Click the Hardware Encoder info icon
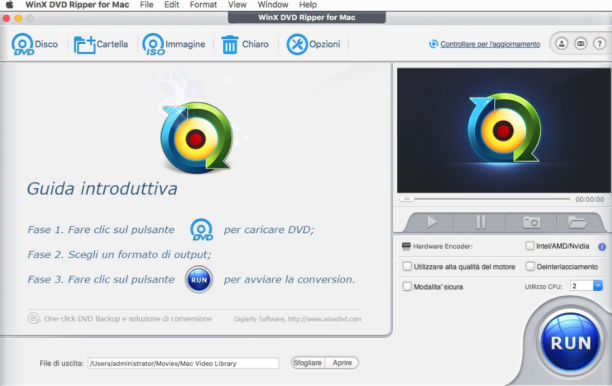Screen dimensions: 612x386 [x=602, y=247]
